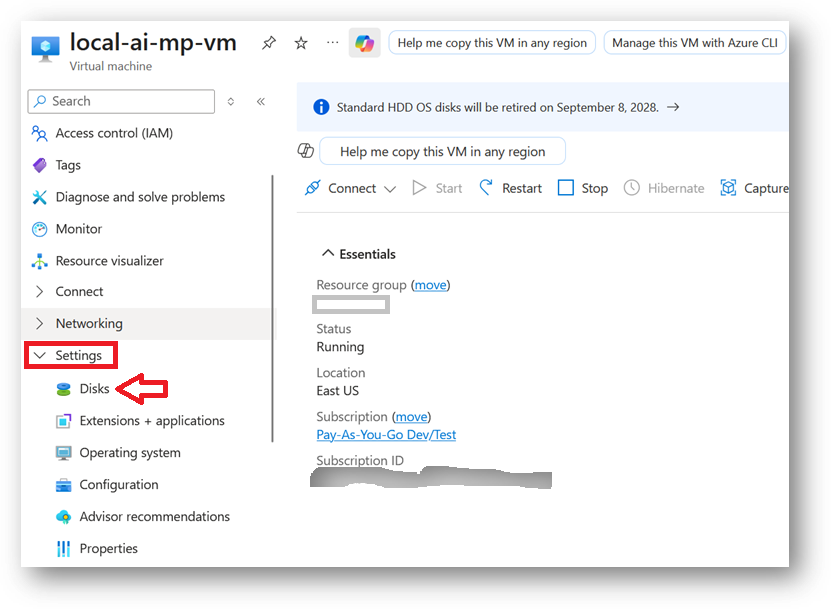Click the Configuration toolbox icon
The image size is (831, 609).
pyautogui.click(x=64, y=485)
